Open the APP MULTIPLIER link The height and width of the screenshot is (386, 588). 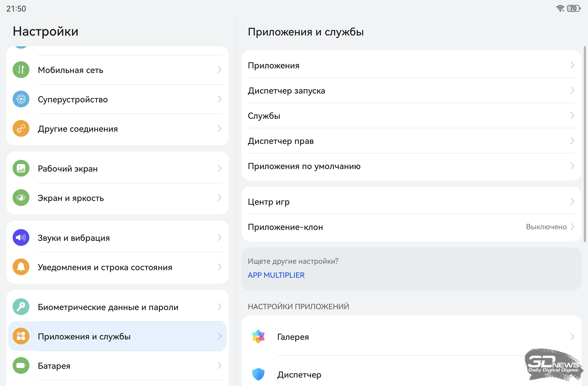(x=276, y=275)
